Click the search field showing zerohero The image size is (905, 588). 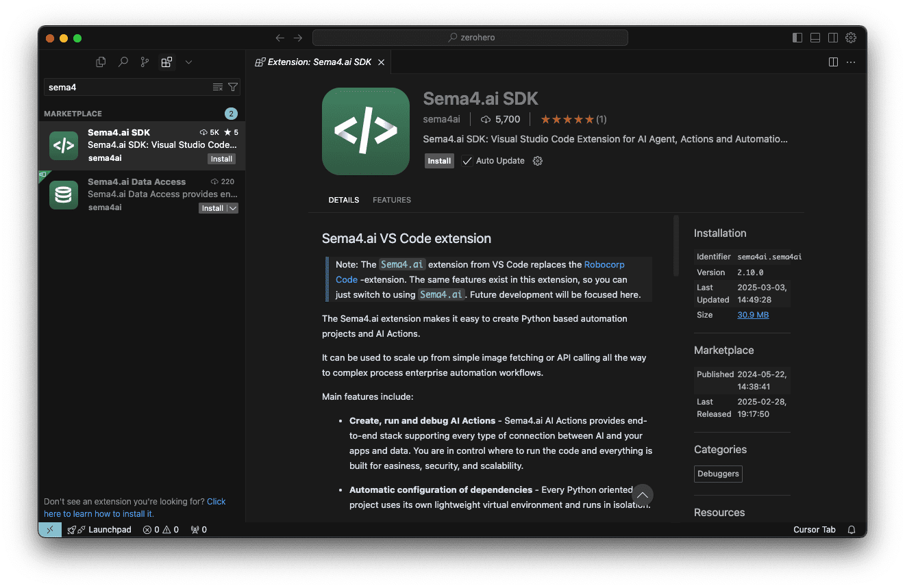(x=470, y=38)
